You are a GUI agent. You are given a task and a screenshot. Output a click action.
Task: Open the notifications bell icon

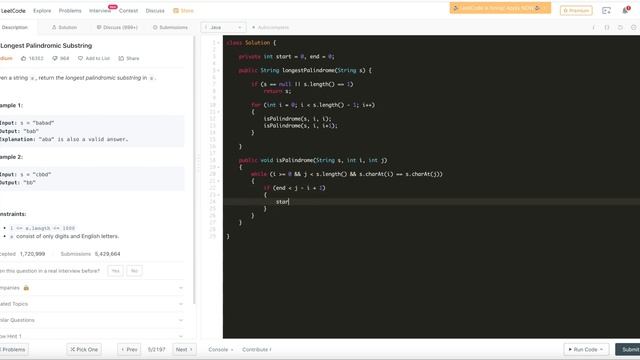626,10
